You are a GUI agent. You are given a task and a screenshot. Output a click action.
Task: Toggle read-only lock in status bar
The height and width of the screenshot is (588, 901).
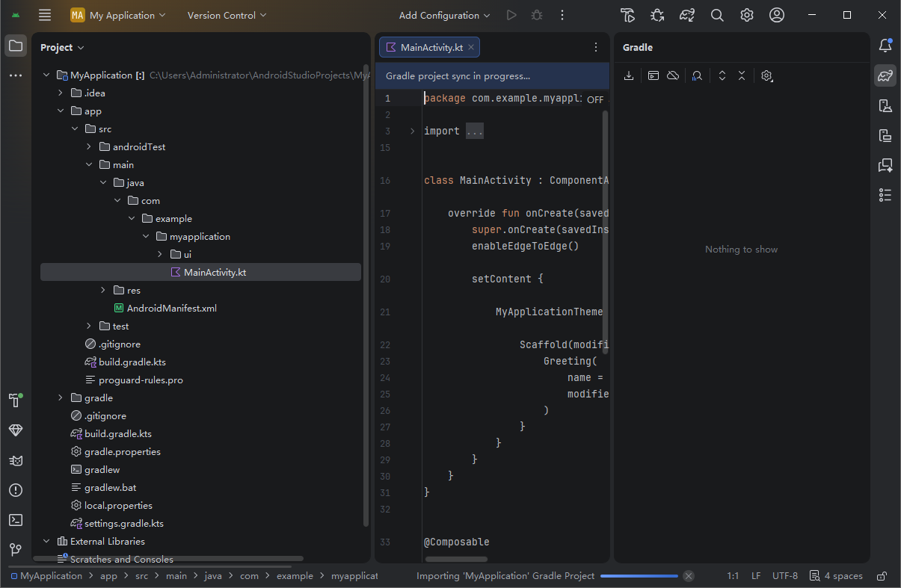tap(882, 576)
